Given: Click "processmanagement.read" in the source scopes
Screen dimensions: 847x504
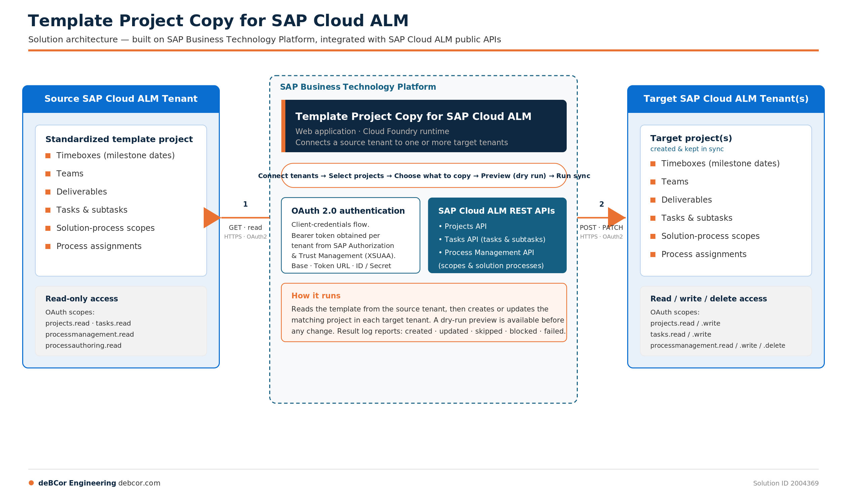Looking at the screenshot, I should pyautogui.click(x=90, y=335).
